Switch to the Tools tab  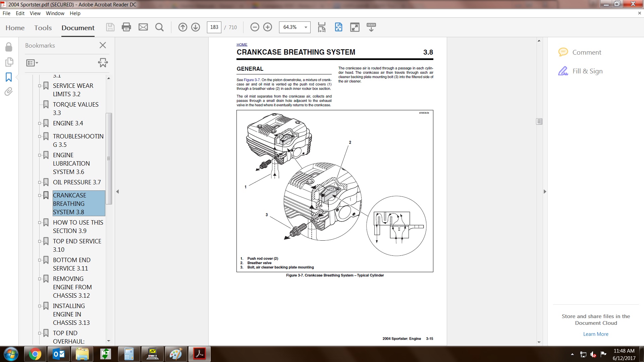[x=43, y=28]
